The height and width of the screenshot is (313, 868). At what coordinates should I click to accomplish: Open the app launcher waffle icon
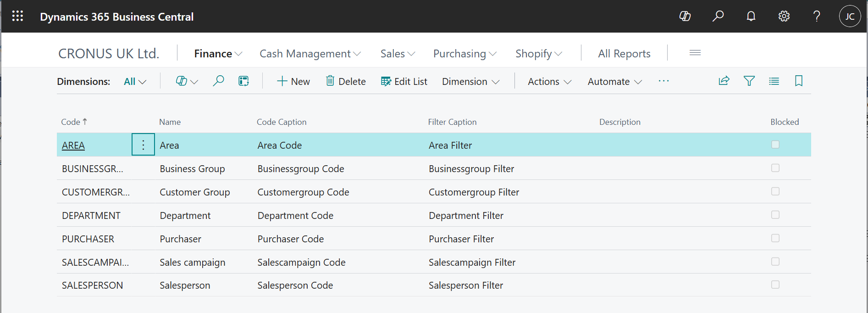pyautogui.click(x=17, y=17)
